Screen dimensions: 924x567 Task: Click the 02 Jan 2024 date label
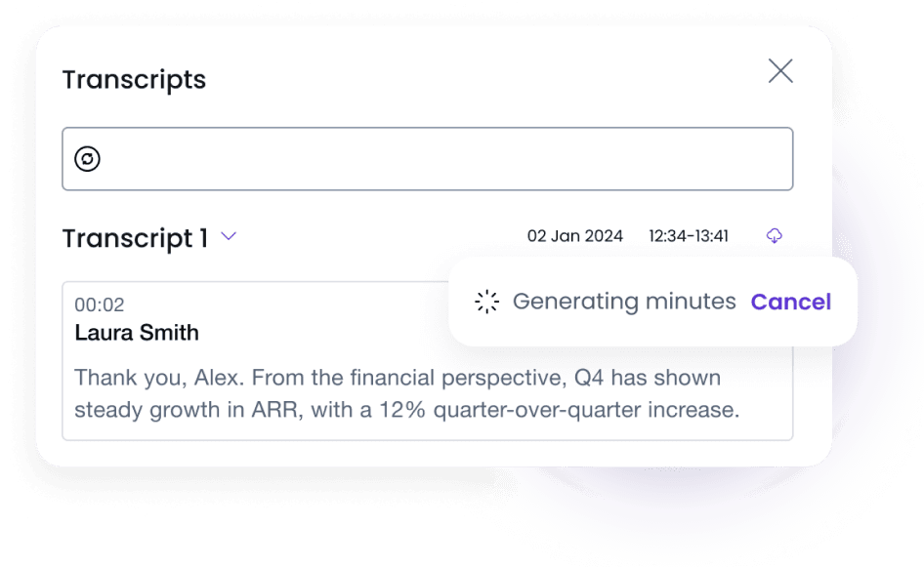[x=575, y=235]
